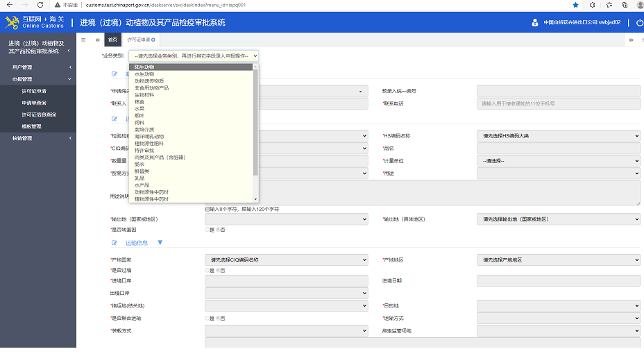Click the edit icon above 申请海关 row

click(x=115, y=74)
